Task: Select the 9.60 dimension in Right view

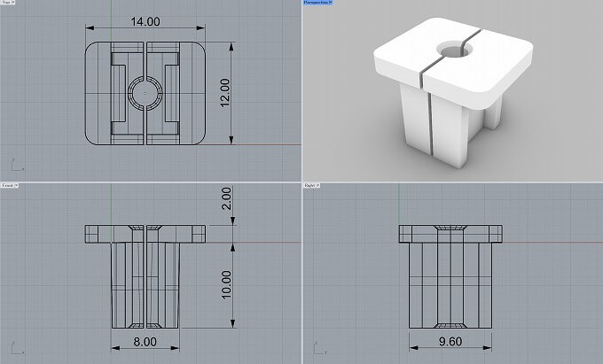Action: click(x=452, y=340)
